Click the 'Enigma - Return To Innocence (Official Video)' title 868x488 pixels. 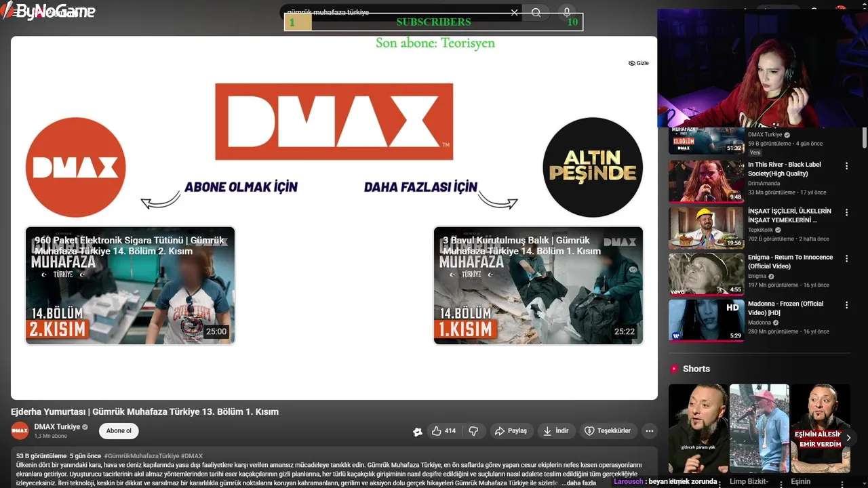point(790,262)
